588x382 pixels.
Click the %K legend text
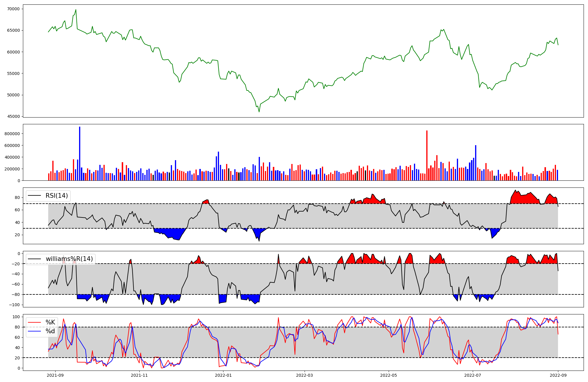click(50, 322)
